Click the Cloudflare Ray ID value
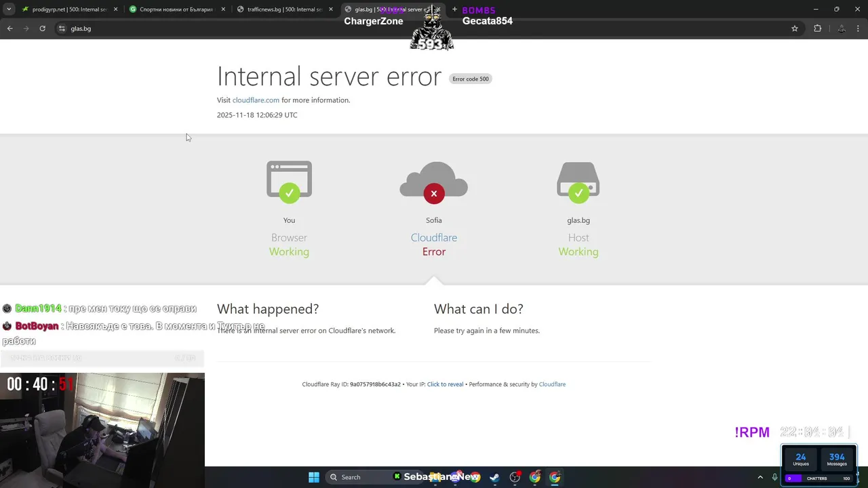 [x=375, y=384]
